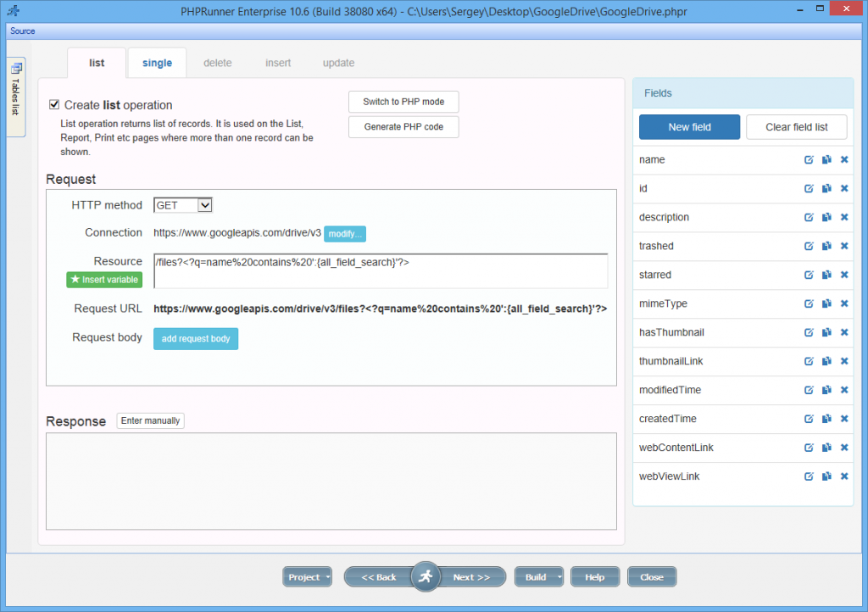Viewport: 868px width, 612px height.
Task: Click the New field button
Action: [689, 126]
